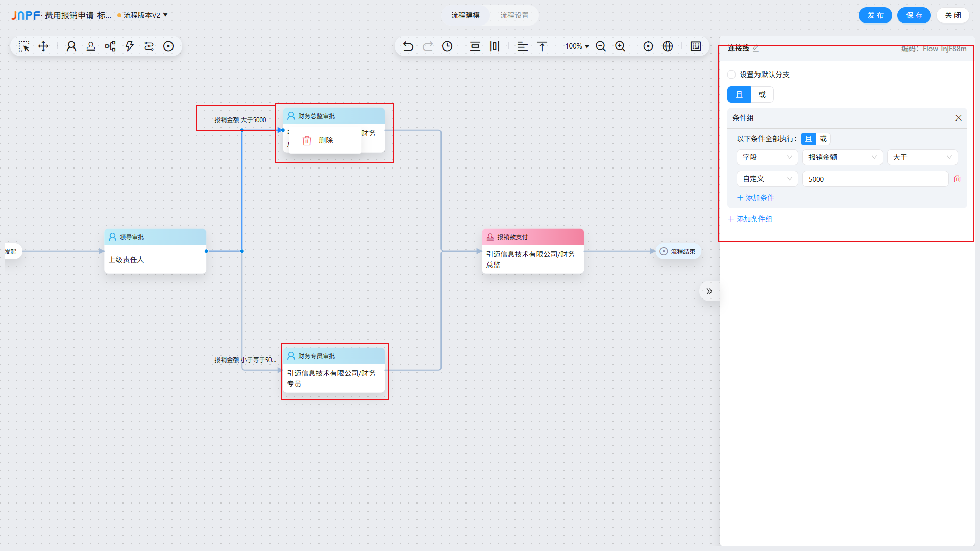Switch to the 流程设置 tab
The width and height of the screenshot is (980, 551).
(514, 15)
